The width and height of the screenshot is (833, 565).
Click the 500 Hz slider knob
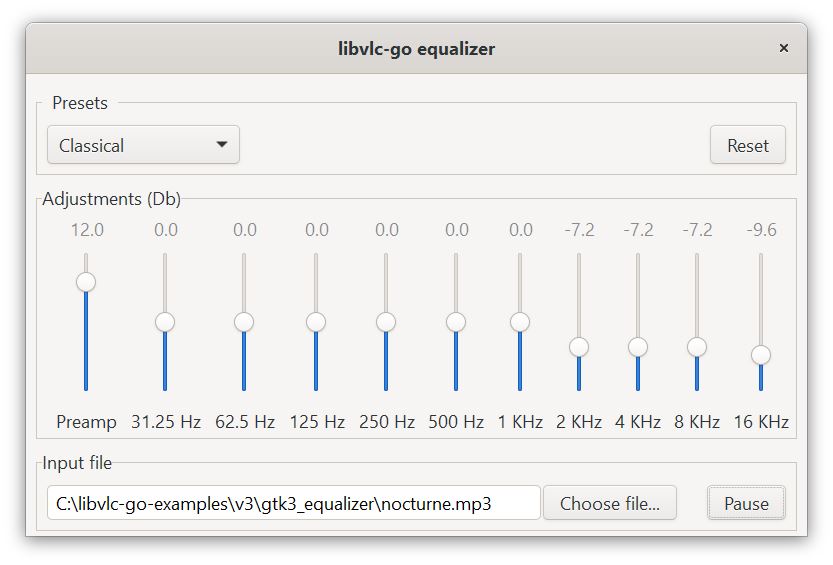point(456,322)
